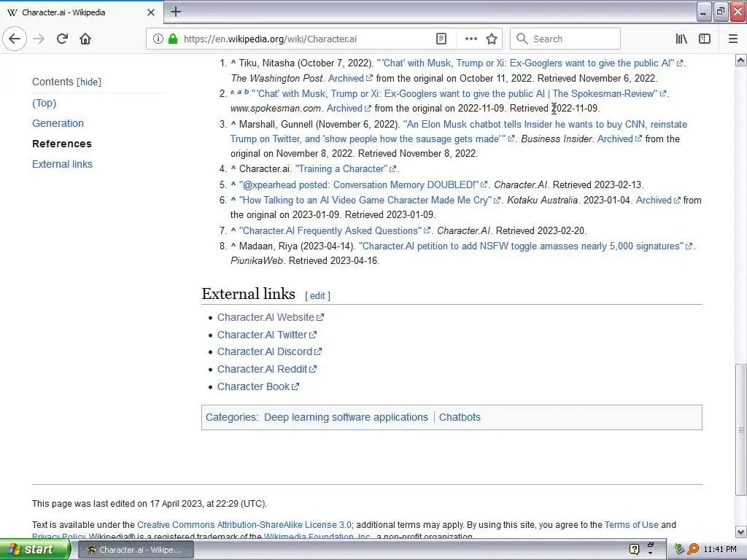Hide the Contents sidebar
Image resolution: width=747 pixels, height=560 pixels.
coord(89,82)
